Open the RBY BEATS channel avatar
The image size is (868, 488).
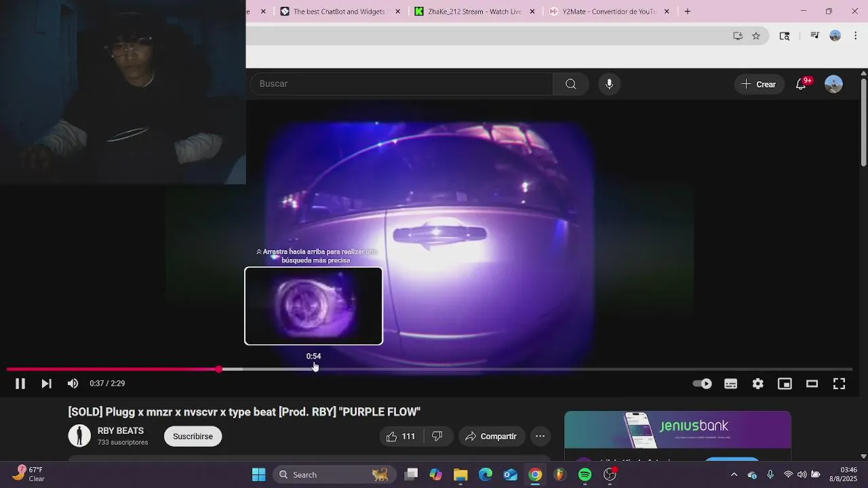click(x=79, y=436)
